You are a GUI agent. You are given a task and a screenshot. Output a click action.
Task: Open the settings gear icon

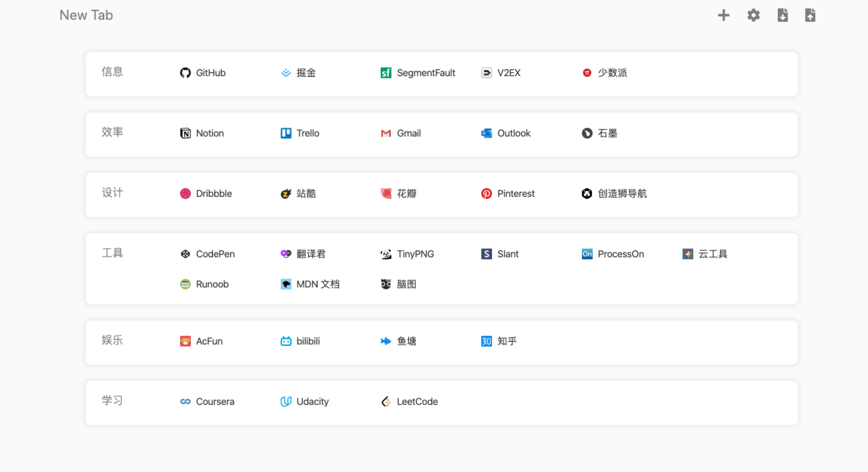[x=753, y=15]
